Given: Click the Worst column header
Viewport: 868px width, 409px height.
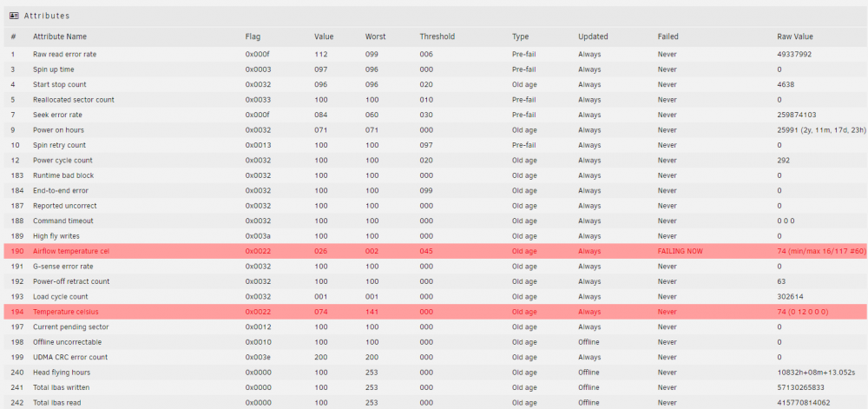Looking at the screenshot, I should 375,36.
